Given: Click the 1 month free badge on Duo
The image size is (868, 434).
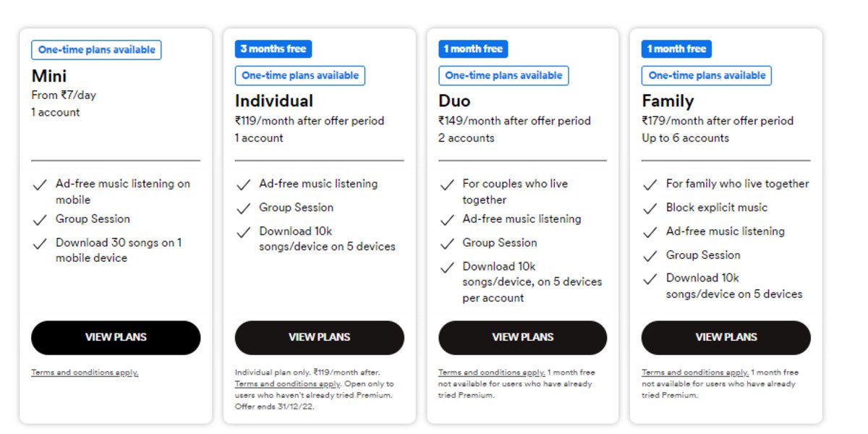Looking at the screenshot, I should tap(473, 48).
